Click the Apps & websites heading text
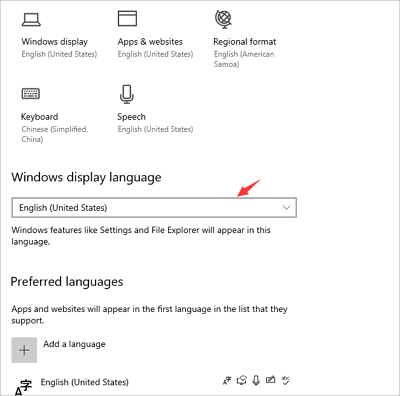 (150, 42)
